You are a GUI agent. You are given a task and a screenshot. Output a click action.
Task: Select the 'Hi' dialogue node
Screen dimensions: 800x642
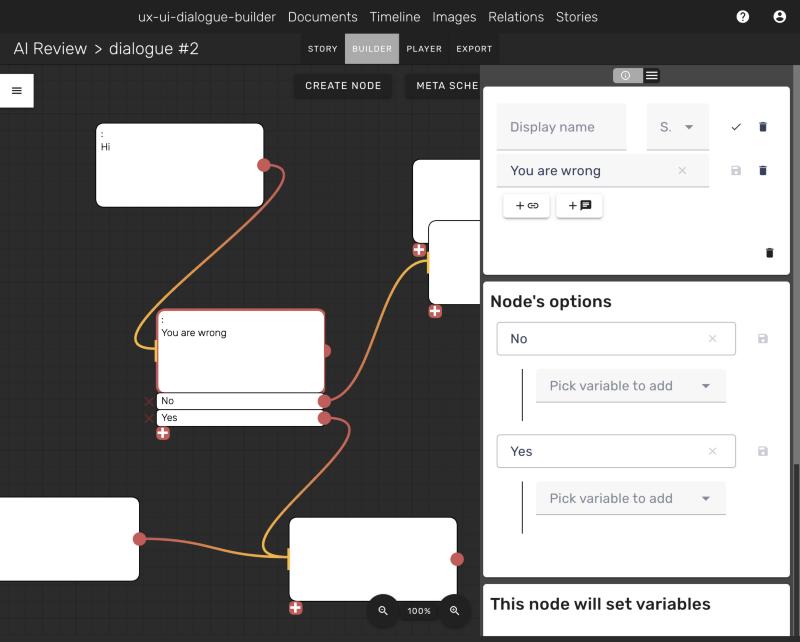tap(180, 165)
